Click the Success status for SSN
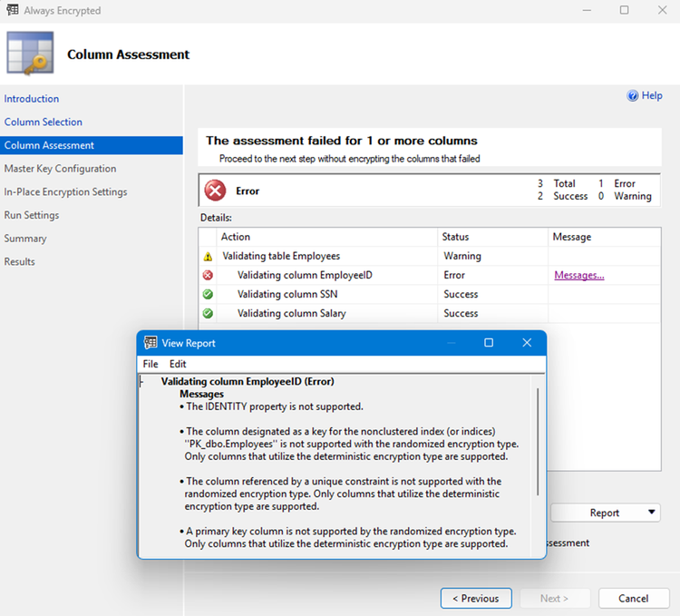 pyautogui.click(x=461, y=294)
